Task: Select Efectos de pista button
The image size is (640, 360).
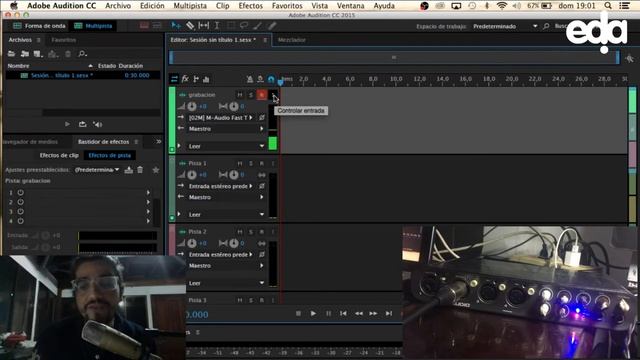Action: pyautogui.click(x=109, y=156)
